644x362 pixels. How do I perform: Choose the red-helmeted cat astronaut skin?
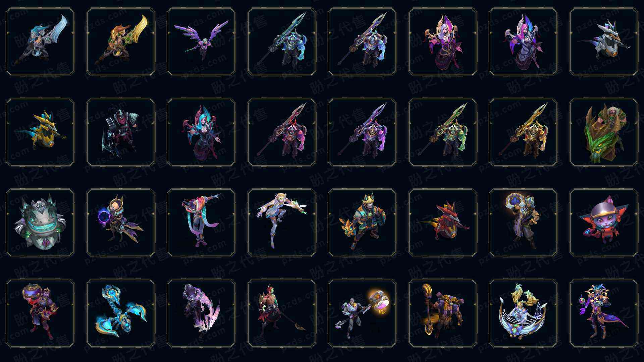[x=604, y=223]
